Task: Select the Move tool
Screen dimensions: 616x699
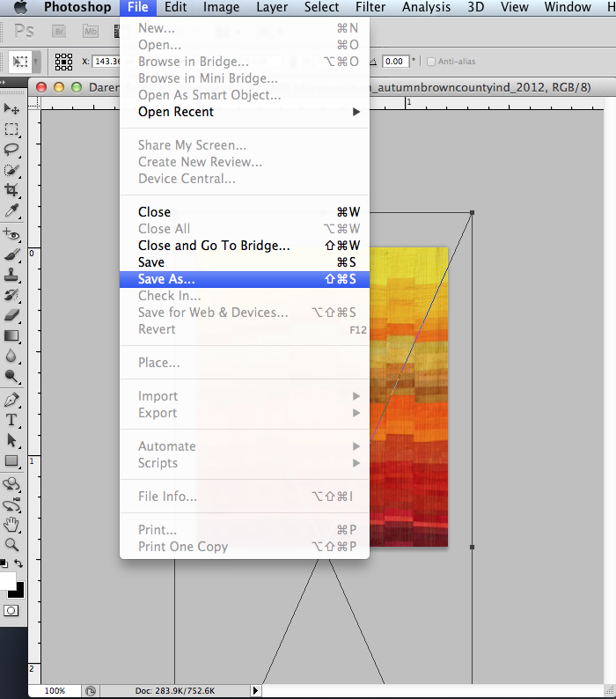Action: (11, 109)
